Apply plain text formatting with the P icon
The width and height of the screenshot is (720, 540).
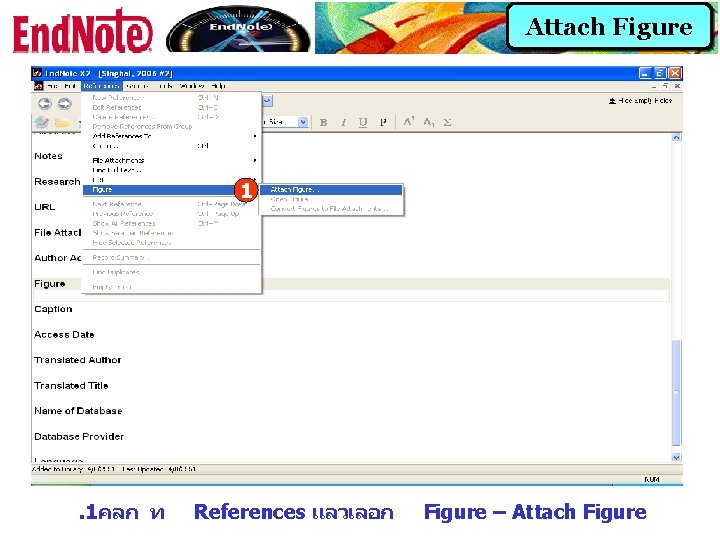click(x=383, y=122)
